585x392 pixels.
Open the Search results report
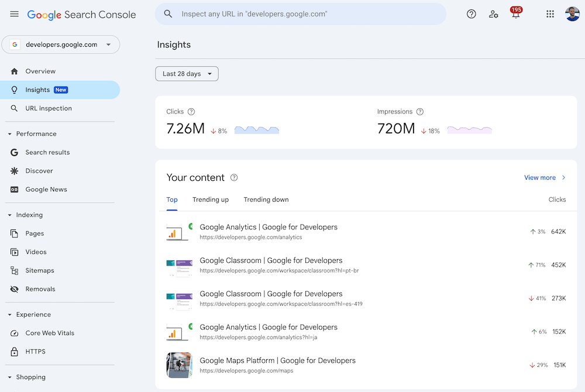(x=60, y=152)
